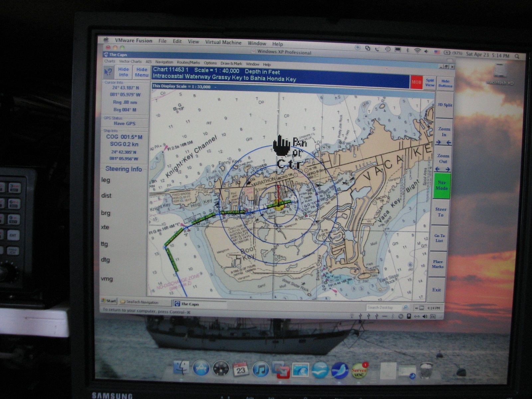Open VMware Fusion's View menu

[x=194, y=42]
